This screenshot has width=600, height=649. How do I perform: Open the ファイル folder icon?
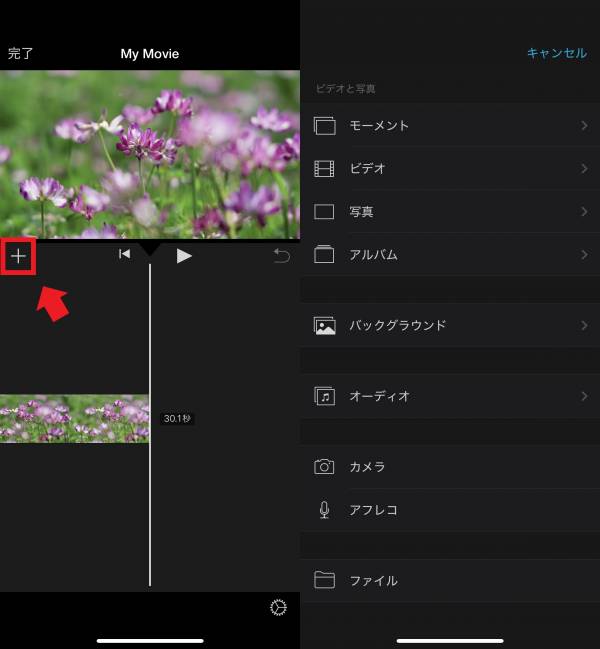point(324,580)
